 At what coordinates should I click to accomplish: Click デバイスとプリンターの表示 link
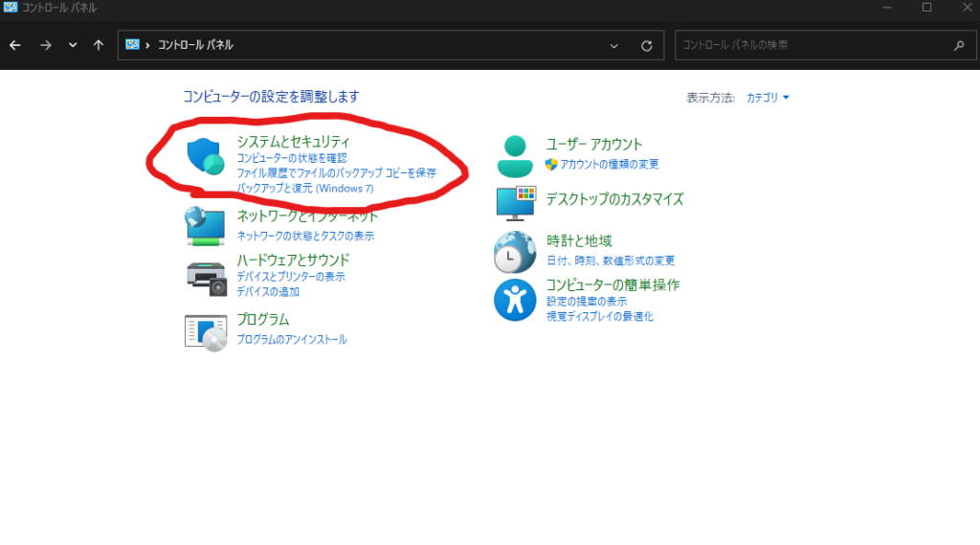coord(291,277)
